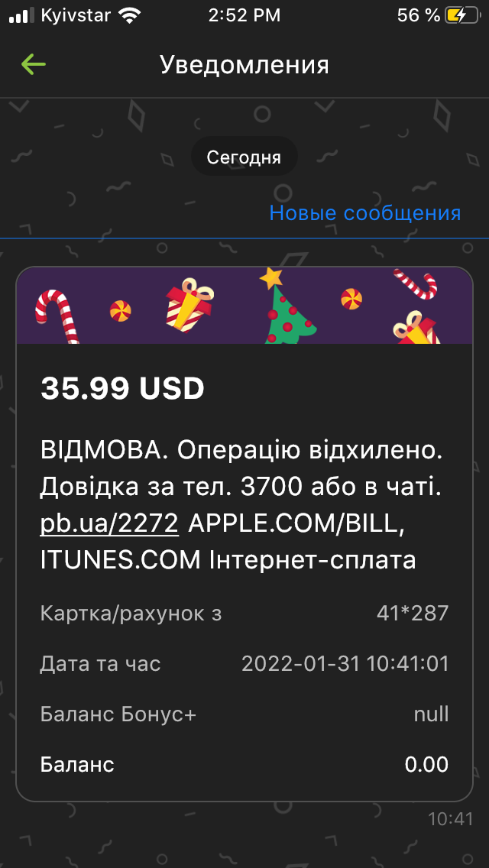Tap the Новые сообщения label
Image resolution: width=489 pixels, height=868 pixels.
[365, 213]
